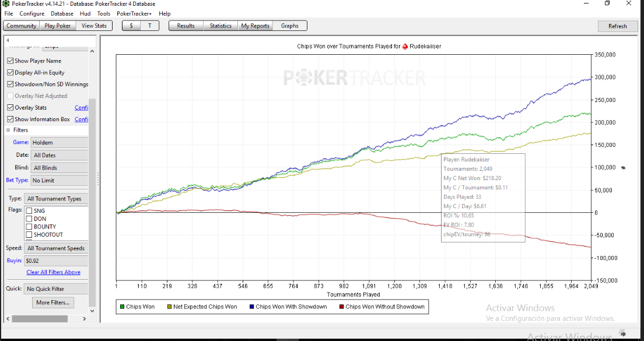Enable the BOUNTY flag checkbox

[29, 227]
